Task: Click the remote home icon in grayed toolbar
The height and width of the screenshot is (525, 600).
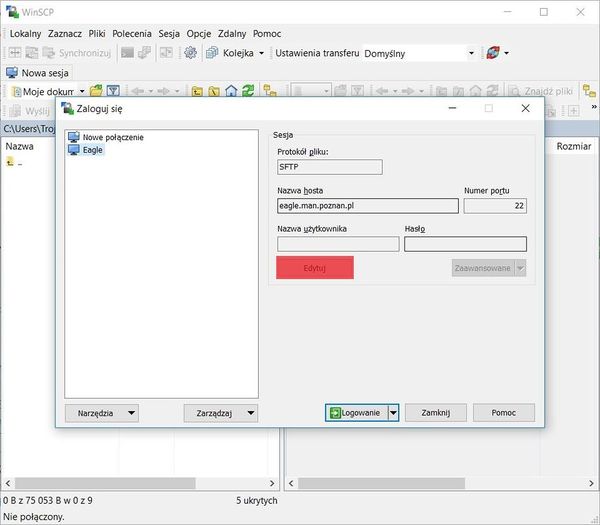Action: 475,91
